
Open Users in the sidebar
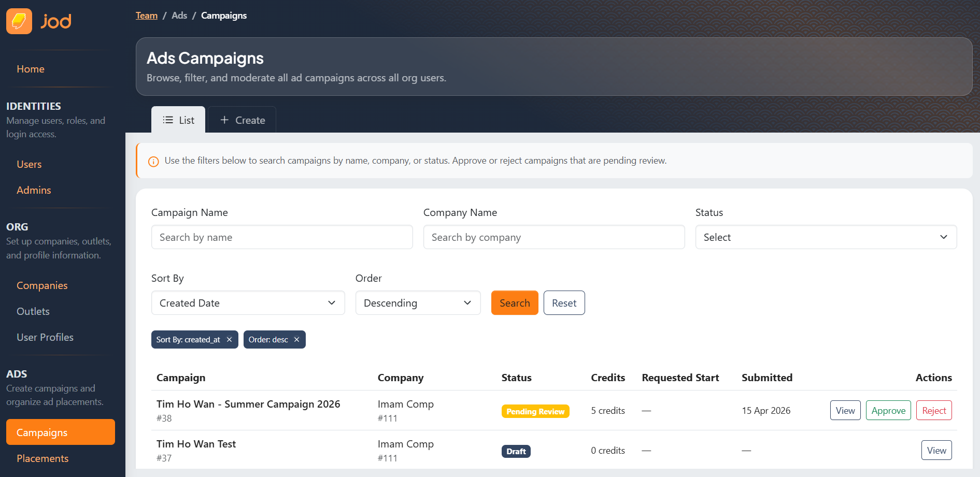[29, 164]
